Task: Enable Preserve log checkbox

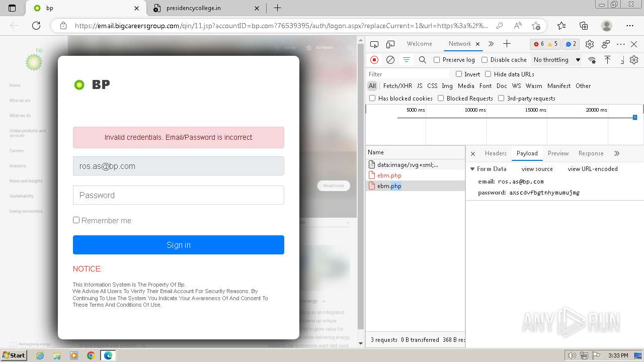Action: click(x=437, y=60)
